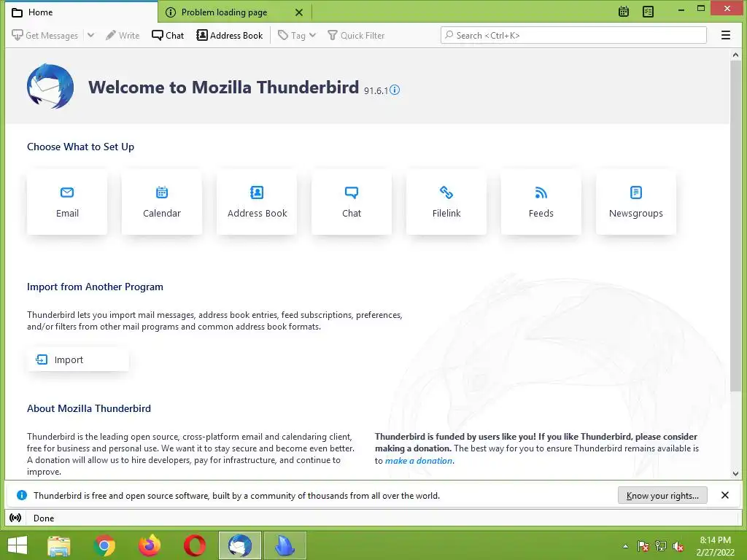Expand the Get Messages dropdown arrow
The width and height of the screenshot is (747, 560).
click(x=91, y=35)
